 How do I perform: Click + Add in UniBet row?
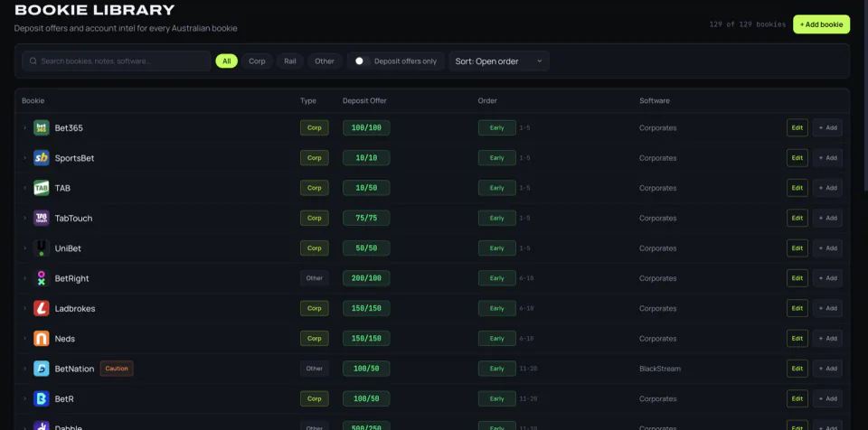point(827,248)
